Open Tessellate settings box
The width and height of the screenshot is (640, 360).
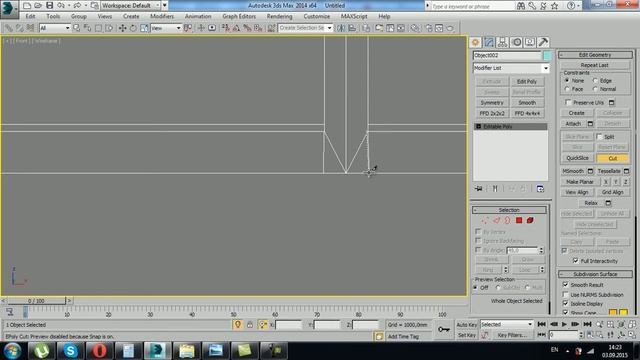[x=627, y=171]
